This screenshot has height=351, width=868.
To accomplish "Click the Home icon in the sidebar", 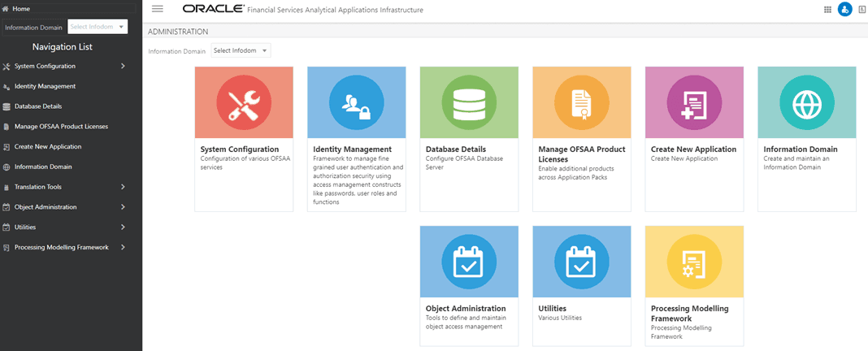I will click(6, 9).
